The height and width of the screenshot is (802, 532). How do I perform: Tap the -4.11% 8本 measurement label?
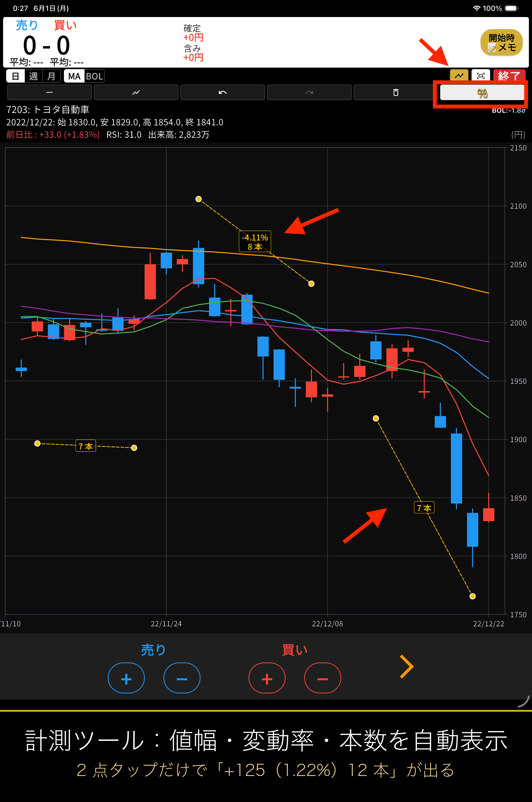click(255, 242)
